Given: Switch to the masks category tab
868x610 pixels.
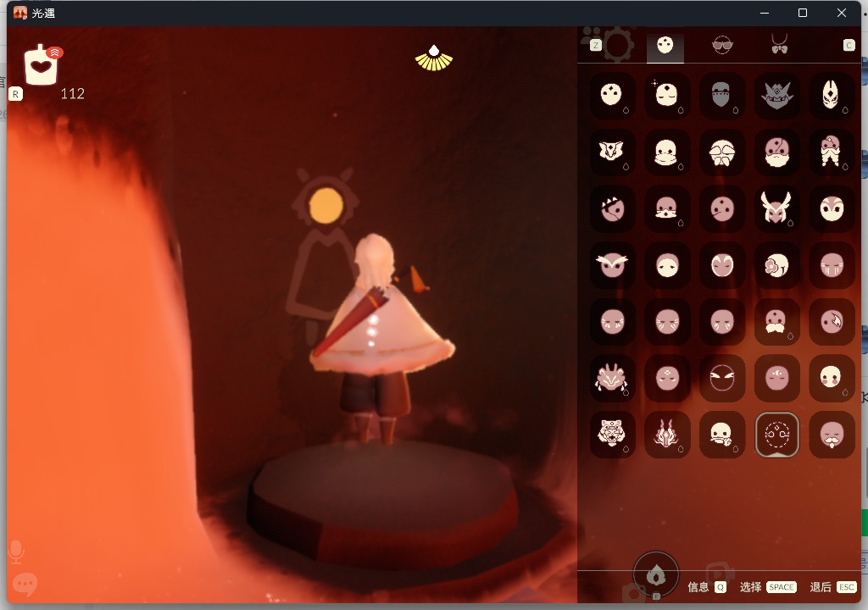Looking at the screenshot, I should coord(665,46).
